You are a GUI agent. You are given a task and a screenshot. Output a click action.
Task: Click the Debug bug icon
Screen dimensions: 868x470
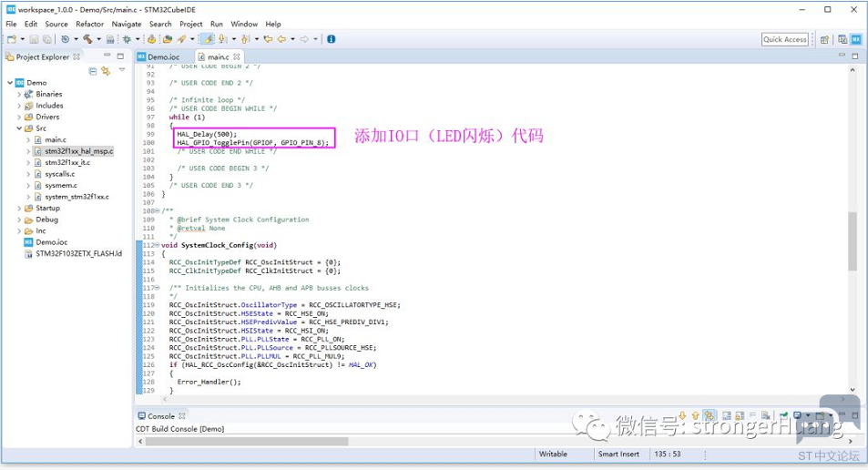pyautogui.click(x=127, y=39)
